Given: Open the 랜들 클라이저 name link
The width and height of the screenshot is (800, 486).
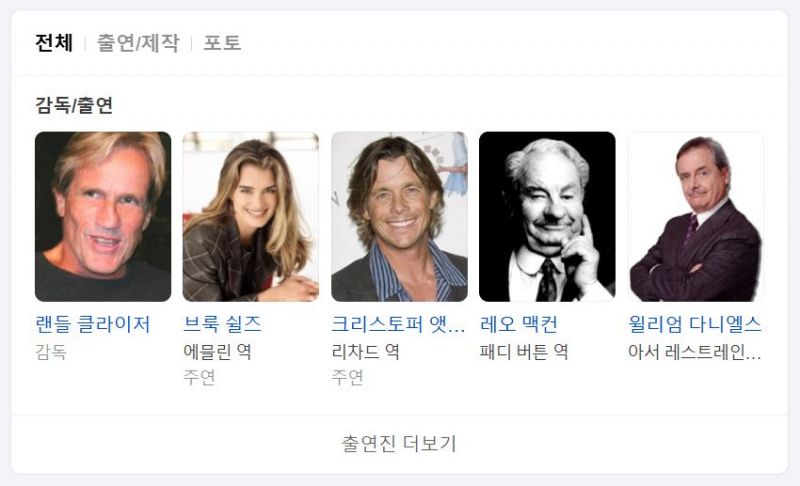Looking at the screenshot, I should [93, 324].
